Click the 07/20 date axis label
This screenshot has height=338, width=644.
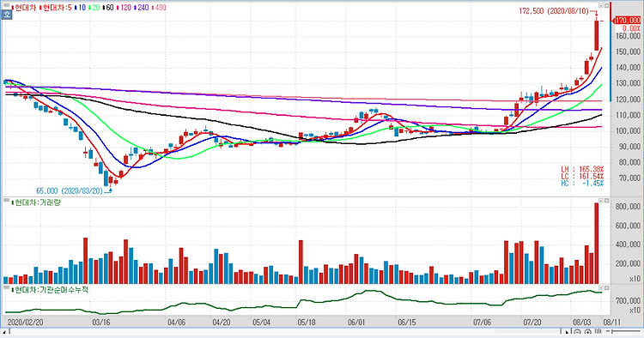pyautogui.click(x=532, y=323)
